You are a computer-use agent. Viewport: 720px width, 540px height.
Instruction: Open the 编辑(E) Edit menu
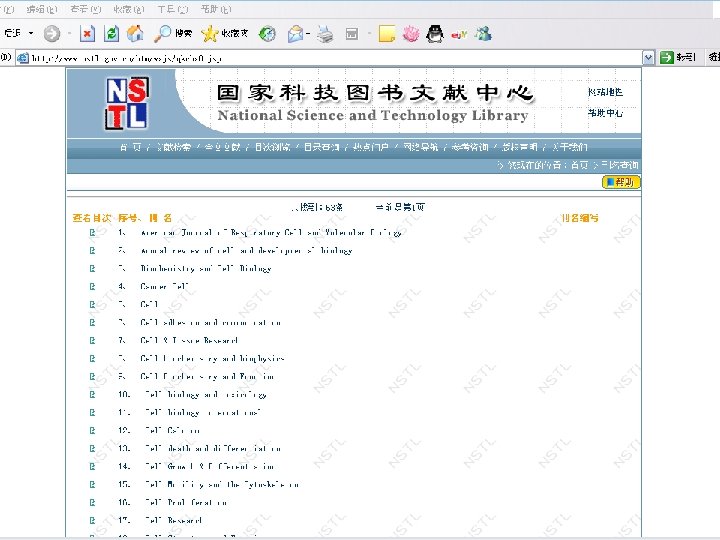pyautogui.click(x=42, y=9)
